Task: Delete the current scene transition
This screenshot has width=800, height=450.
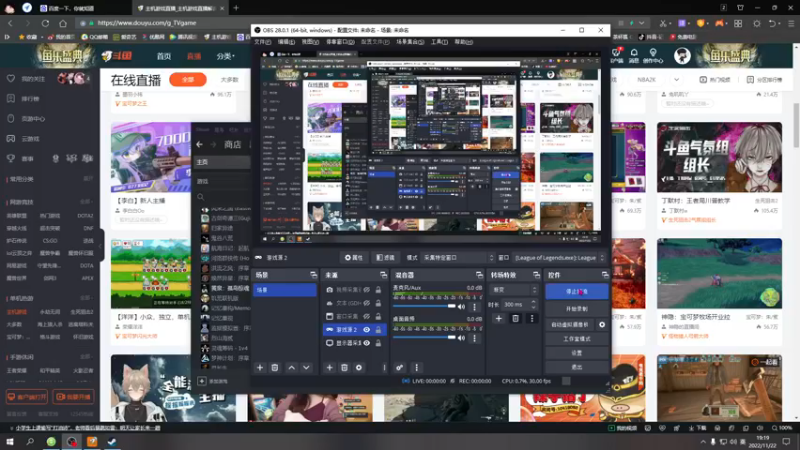Action: [x=515, y=318]
